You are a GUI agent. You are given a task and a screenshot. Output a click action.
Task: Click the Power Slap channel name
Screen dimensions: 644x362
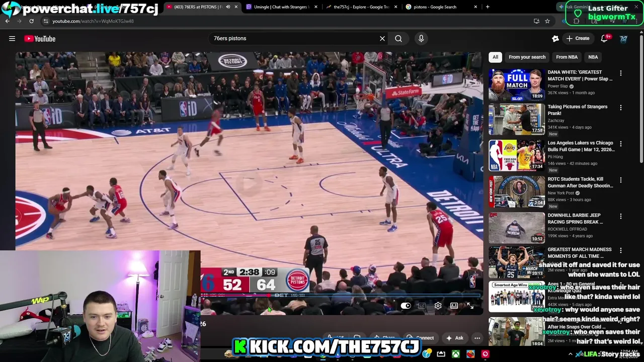[x=557, y=86]
